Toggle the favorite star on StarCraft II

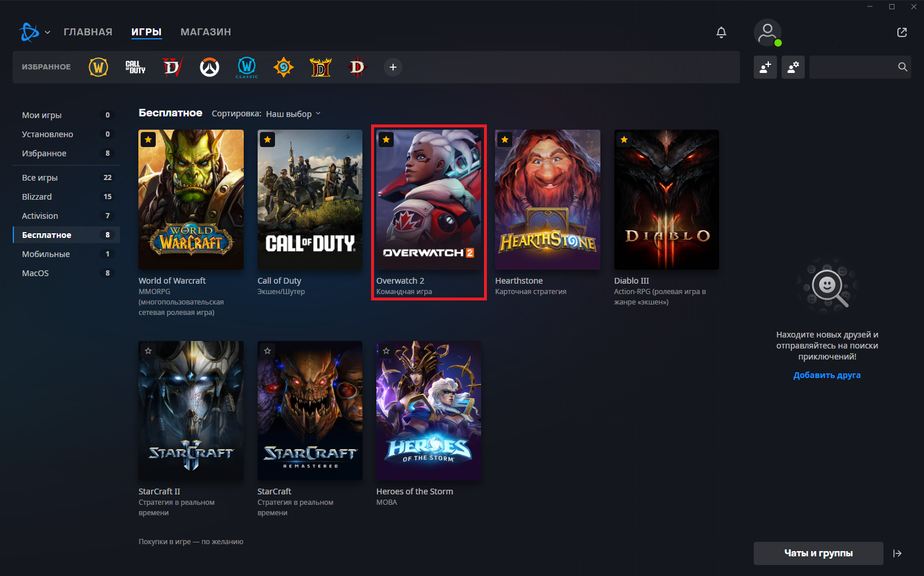coord(149,351)
